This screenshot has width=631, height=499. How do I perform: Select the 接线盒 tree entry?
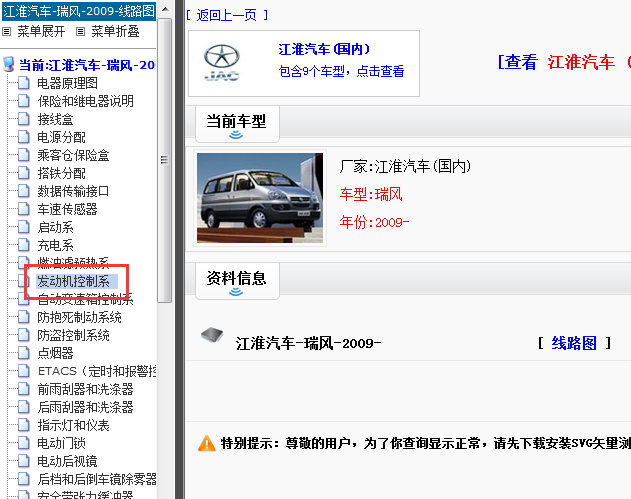click(x=55, y=119)
